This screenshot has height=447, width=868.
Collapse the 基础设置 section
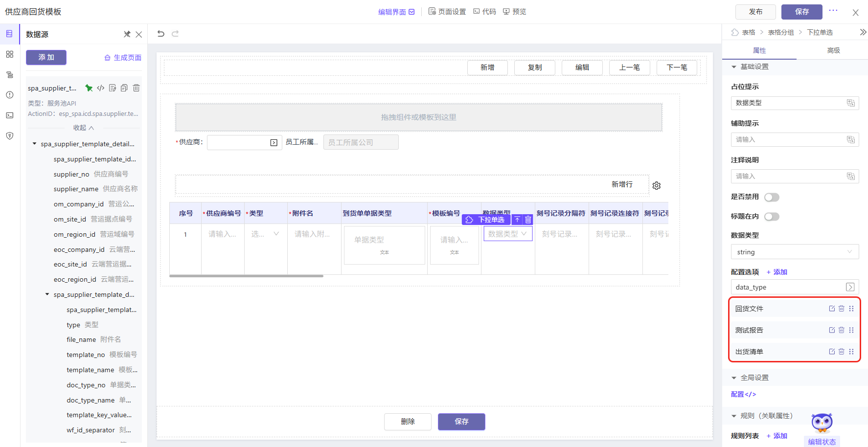coord(734,67)
